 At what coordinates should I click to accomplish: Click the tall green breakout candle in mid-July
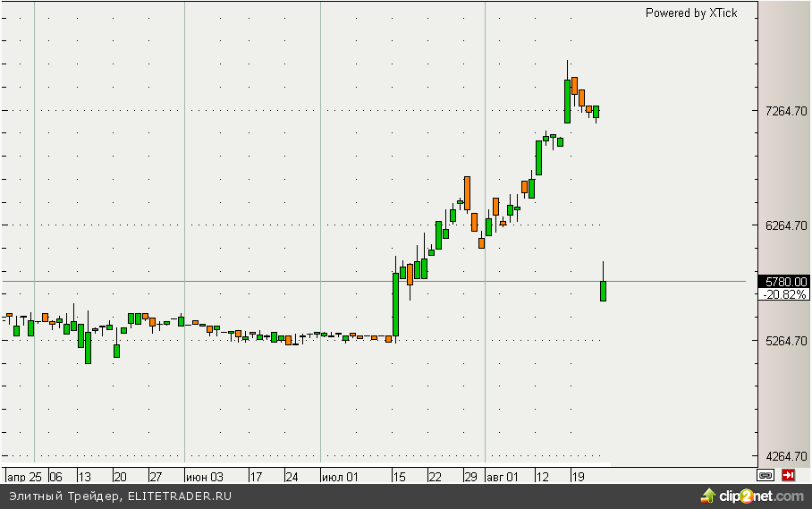(x=395, y=304)
